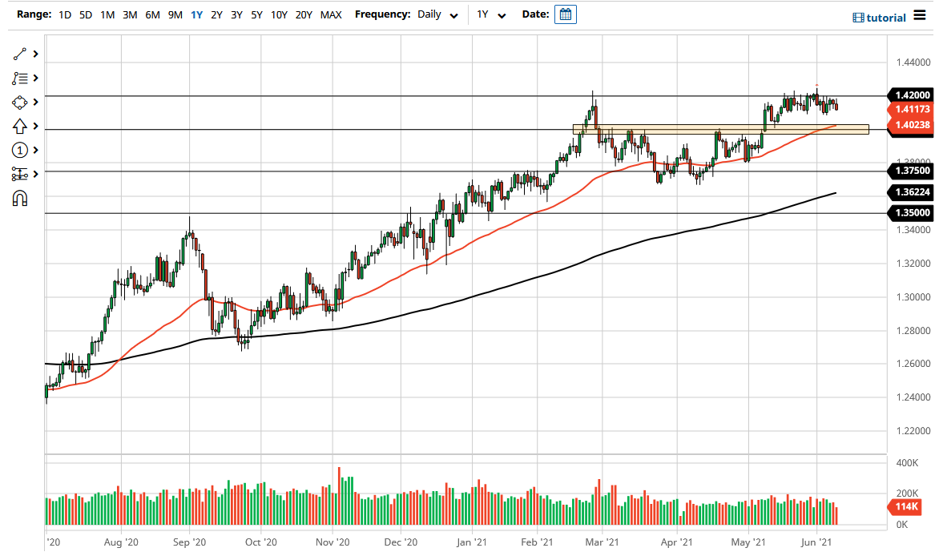Screen dimensions: 939x560
Task: Set range to 3Y
Action: coord(236,15)
